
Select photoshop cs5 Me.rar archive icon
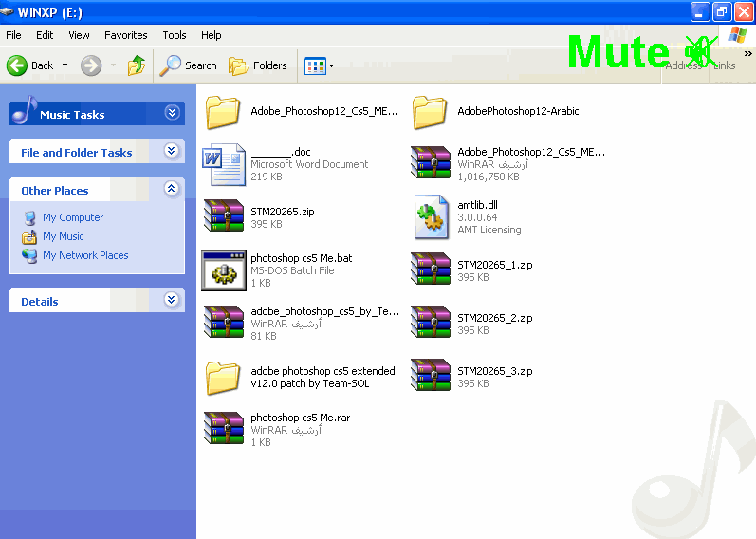pos(224,429)
